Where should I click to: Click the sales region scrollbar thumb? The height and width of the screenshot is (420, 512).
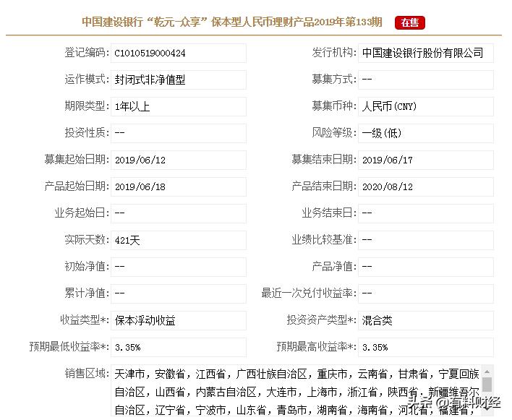coord(487,385)
